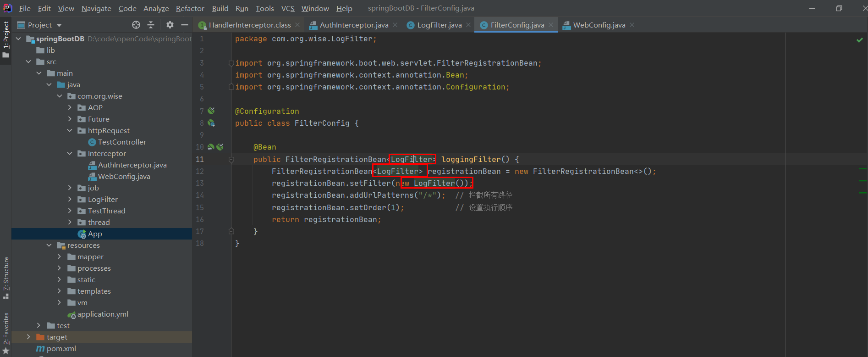Click the locate/select opened file target icon

136,25
